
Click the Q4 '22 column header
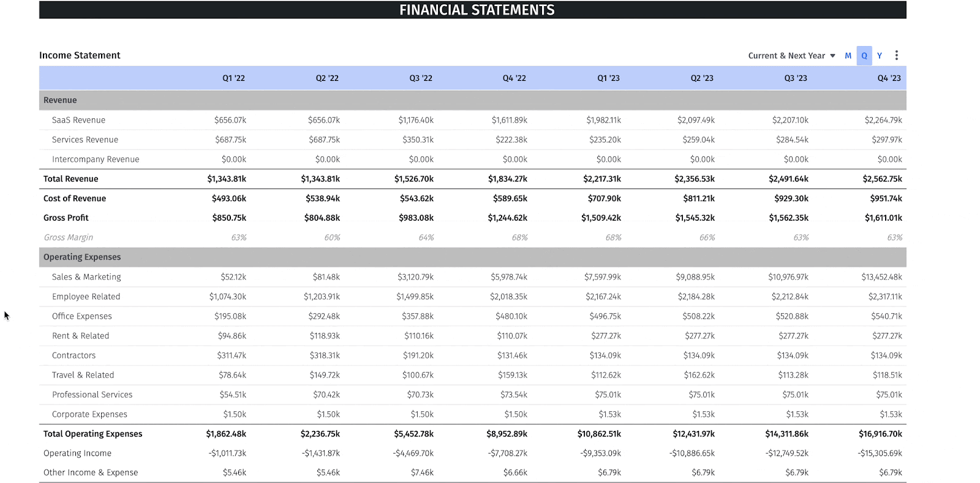pos(514,78)
